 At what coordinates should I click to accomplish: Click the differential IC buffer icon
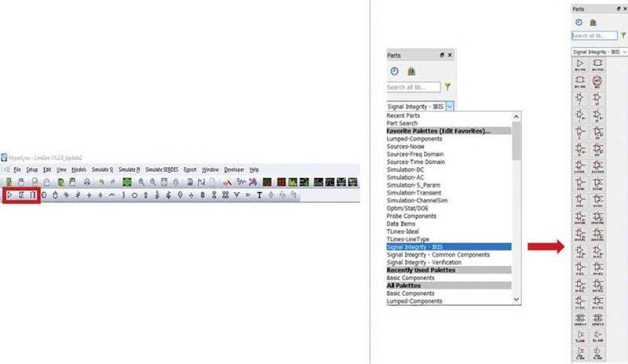click(x=21, y=195)
